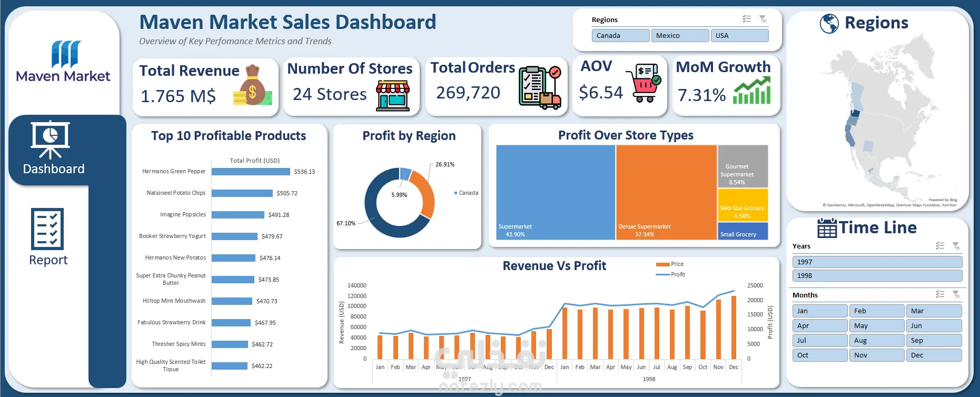Select Jul in Months slicer

pyautogui.click(x=819, y=340)
